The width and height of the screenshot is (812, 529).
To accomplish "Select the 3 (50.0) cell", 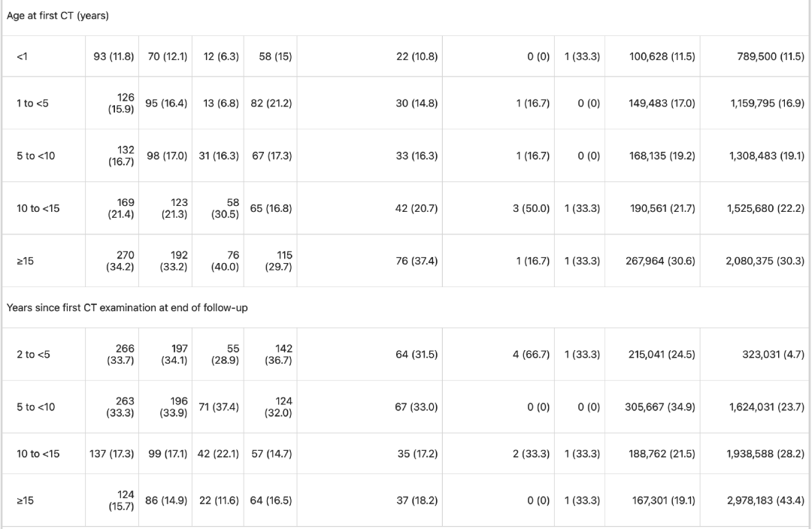I will click(531, 208).
